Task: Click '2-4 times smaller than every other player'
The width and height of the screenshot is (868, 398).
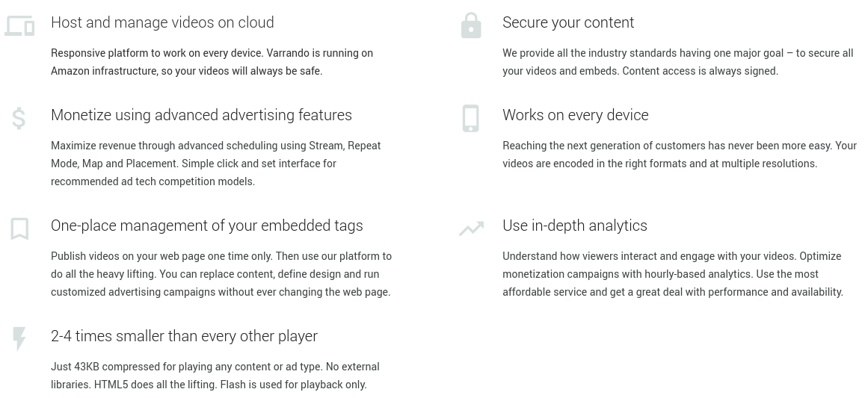Action: pyautogui.click(x=184, y=336)
